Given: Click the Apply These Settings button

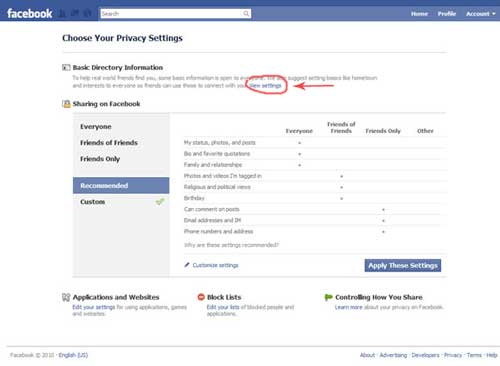Looking at the screenshot, I should tap(403, 265).
